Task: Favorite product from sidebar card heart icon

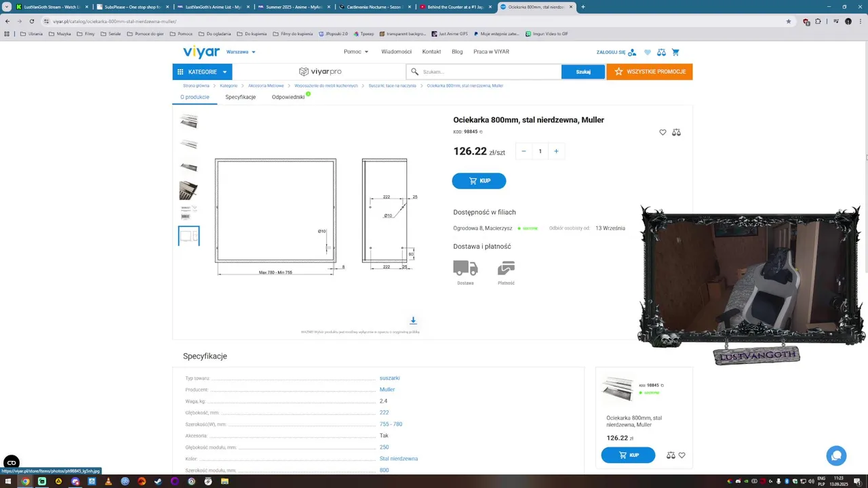Action: [682, 455]
